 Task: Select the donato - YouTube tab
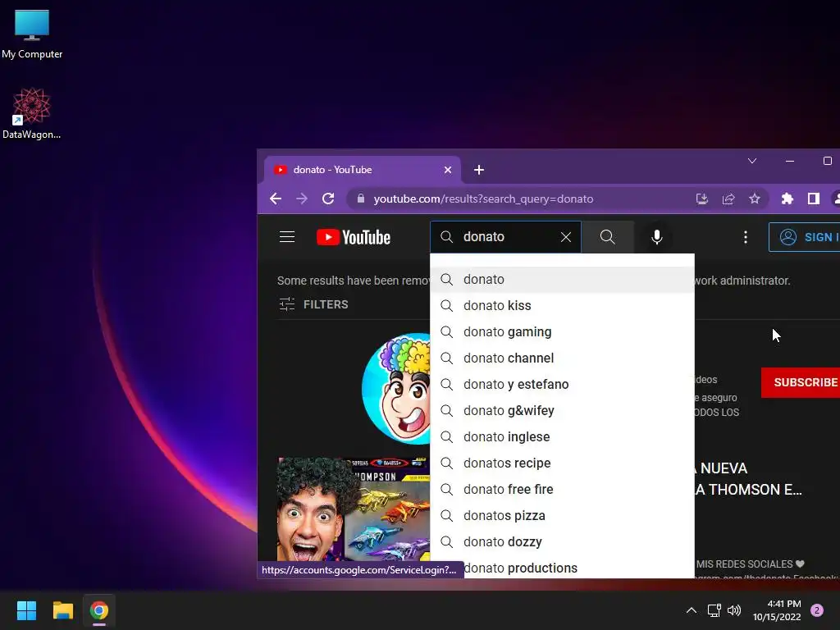pyautogui.click(x=362, y=170)
